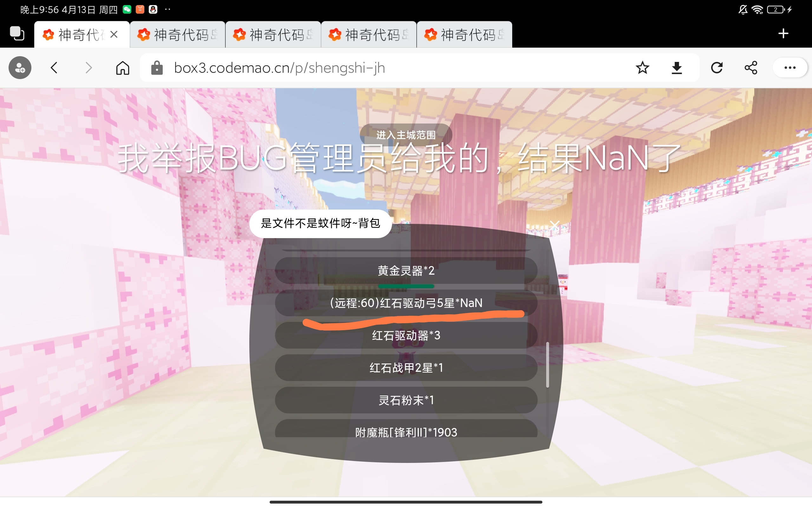This screenshot has width=812, height=508.
Task: Select the 黄金灵器*2 inventory item
Action: (406, 271)
